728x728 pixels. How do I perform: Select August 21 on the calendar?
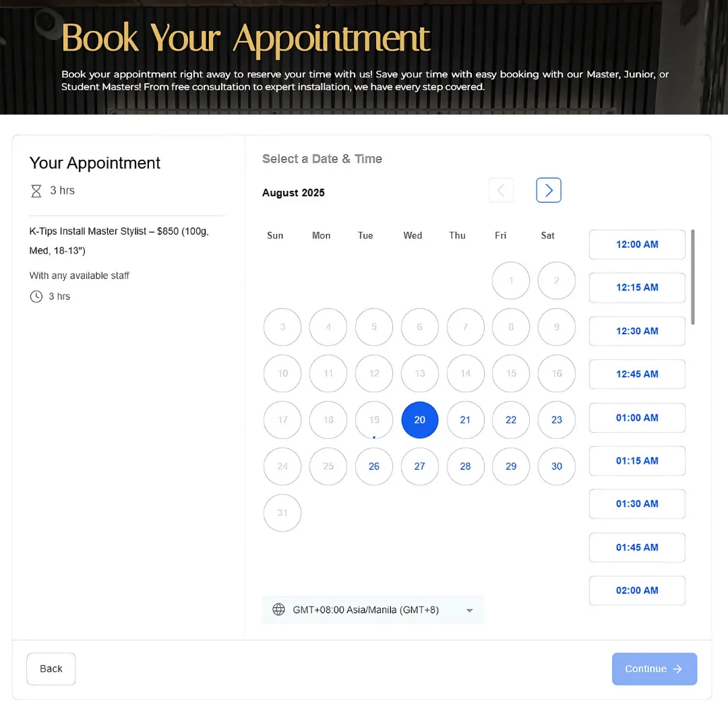[465, 420]
